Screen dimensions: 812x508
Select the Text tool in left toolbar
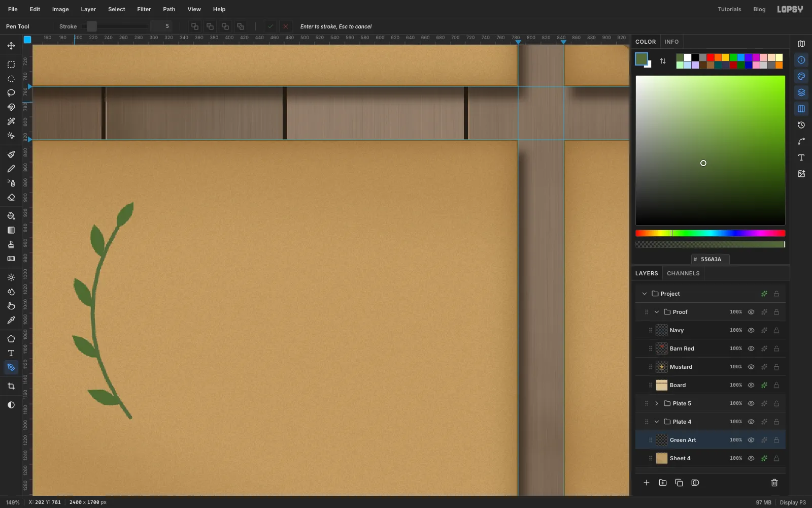pos(11,353)
